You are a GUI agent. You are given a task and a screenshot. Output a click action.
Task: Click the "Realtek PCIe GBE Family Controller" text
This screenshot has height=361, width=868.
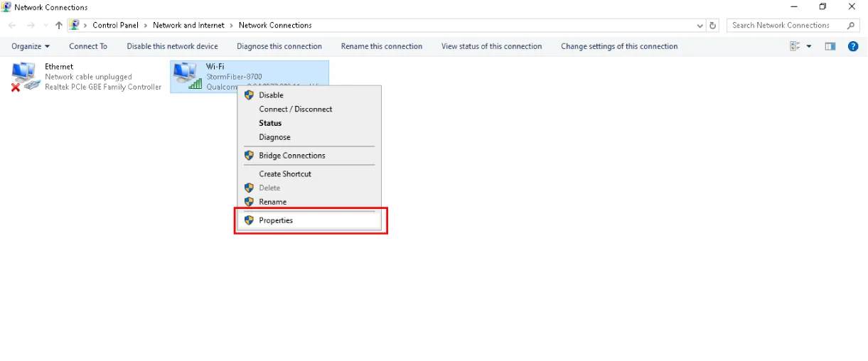tap(103, 87)
